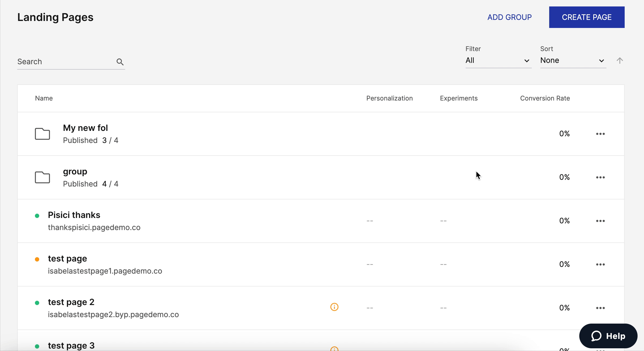Open the 'Pisici thanks' page

coord(74,215)
